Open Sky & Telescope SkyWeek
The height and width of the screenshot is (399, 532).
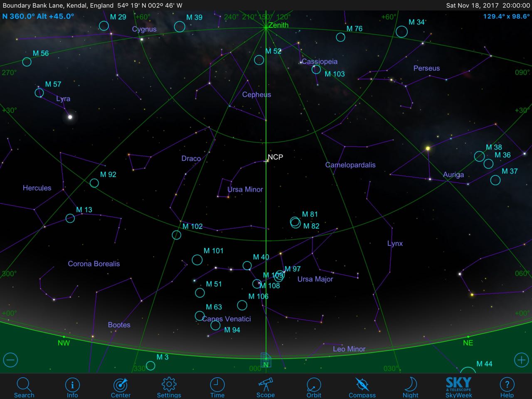click(458, 387)
